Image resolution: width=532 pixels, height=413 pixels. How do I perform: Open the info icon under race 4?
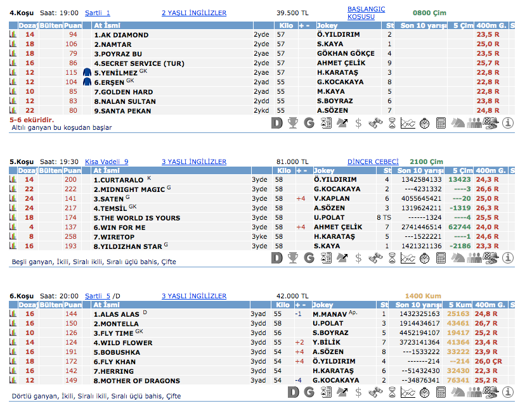(x=507, y=123)
